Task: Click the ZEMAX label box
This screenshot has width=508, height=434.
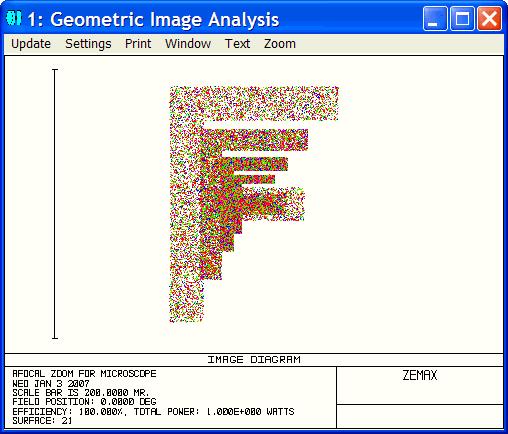Action: (x=420, y=386)
